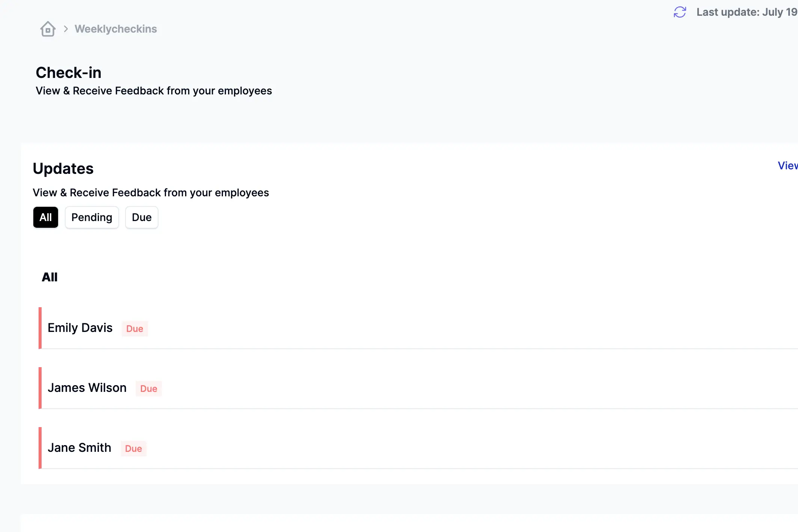Click the refresh sync icon

[x=680, y=12]
